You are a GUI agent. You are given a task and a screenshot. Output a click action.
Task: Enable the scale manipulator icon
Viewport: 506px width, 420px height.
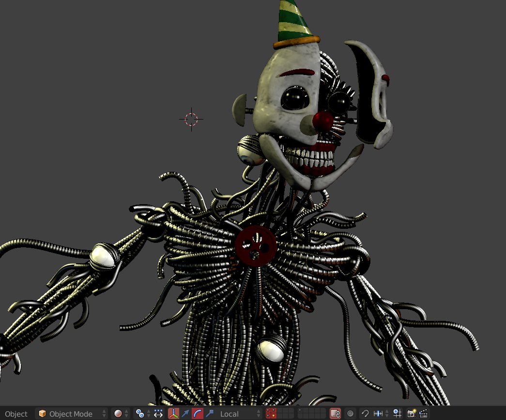pyautogui.click(x=209, y=414)
